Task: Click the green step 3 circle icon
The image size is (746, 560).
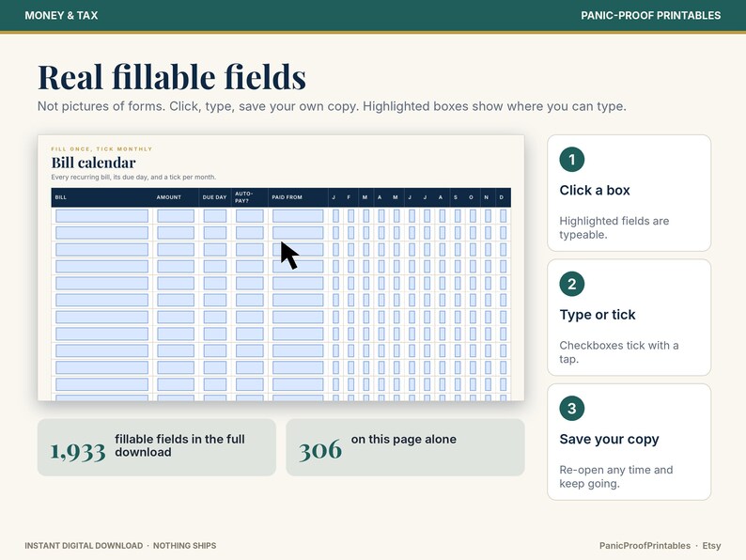Action: [x=572, y=408]
